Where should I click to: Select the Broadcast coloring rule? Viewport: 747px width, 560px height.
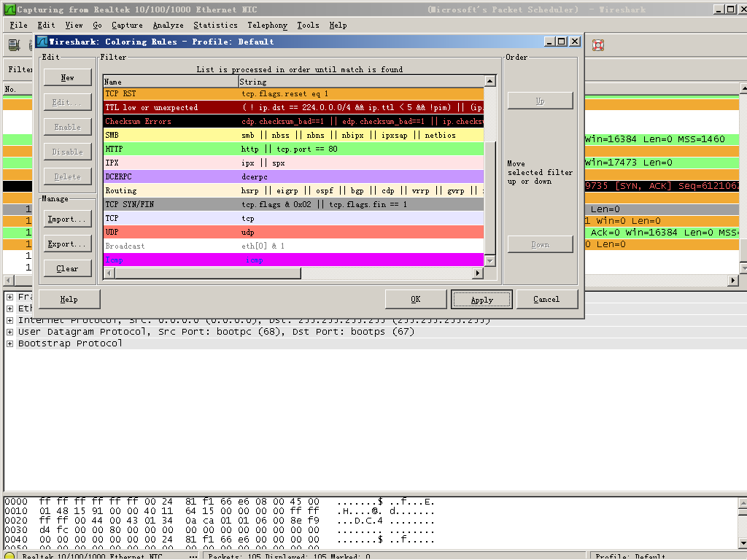click(293, 246)
